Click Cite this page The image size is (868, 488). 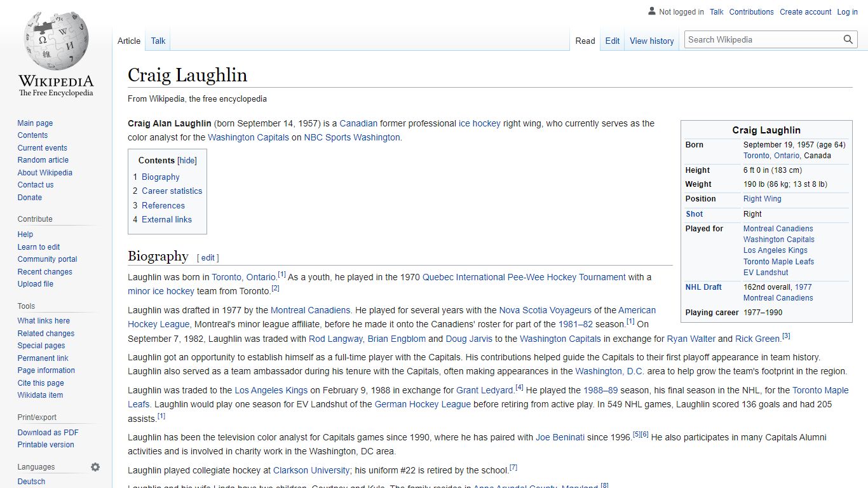pos(41,383)
